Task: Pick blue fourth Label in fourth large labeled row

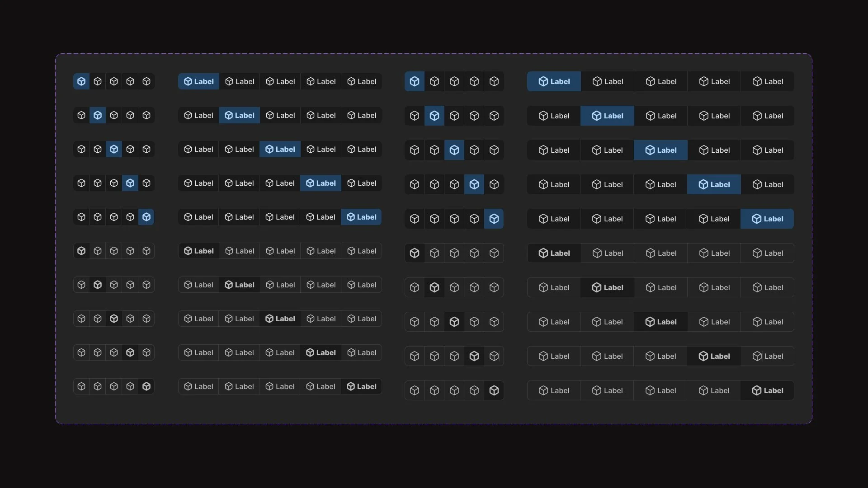Action: coord(714,184)
